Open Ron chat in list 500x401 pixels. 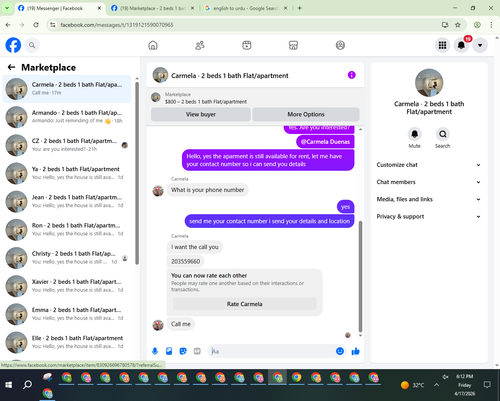click(x=67, y=229)
